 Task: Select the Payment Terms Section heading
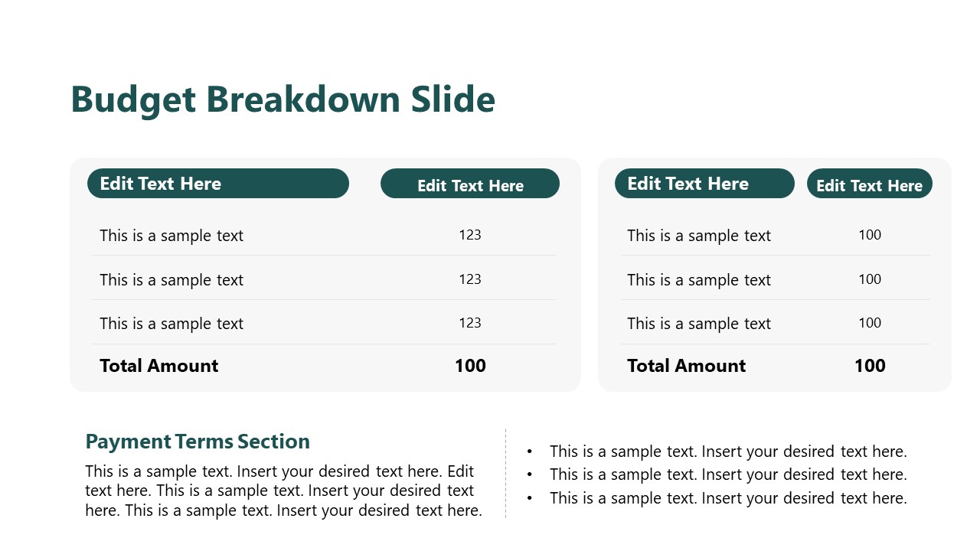click(x=198, y=442)
